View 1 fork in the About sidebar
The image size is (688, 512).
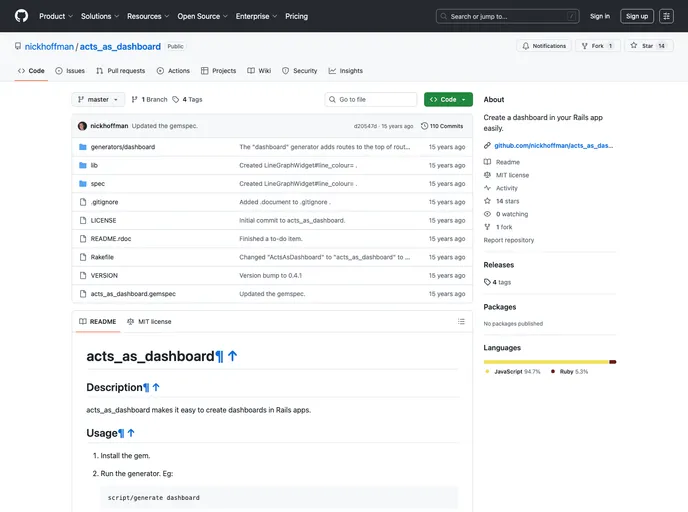[504, 227]
